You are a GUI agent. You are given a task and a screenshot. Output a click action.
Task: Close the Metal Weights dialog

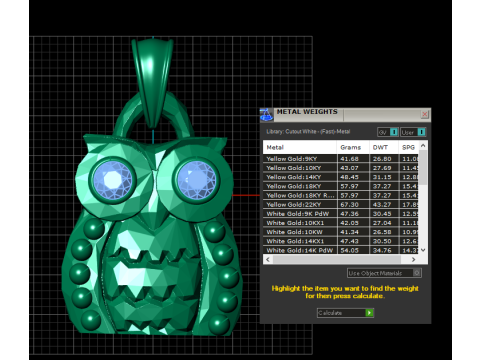pyautogui.click(x=424, y=114)
